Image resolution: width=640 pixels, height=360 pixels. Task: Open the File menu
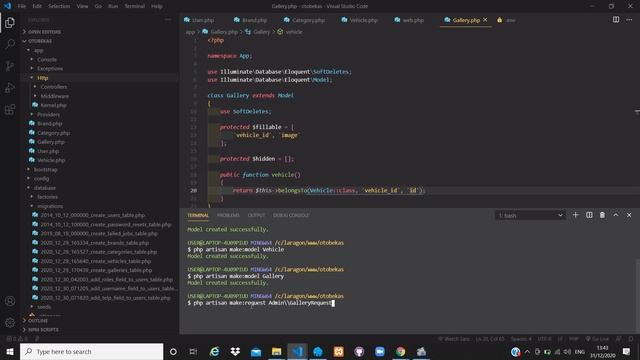click(x=22, y=6)
